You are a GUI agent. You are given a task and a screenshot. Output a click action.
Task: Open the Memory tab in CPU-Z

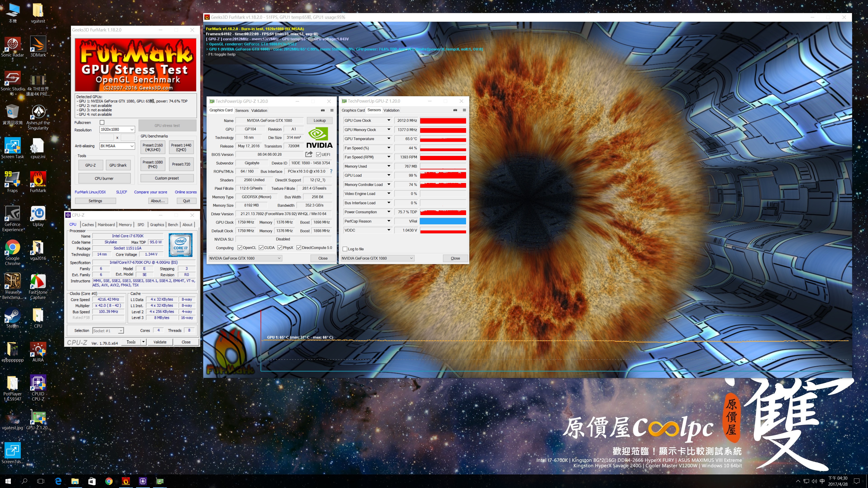125,225
